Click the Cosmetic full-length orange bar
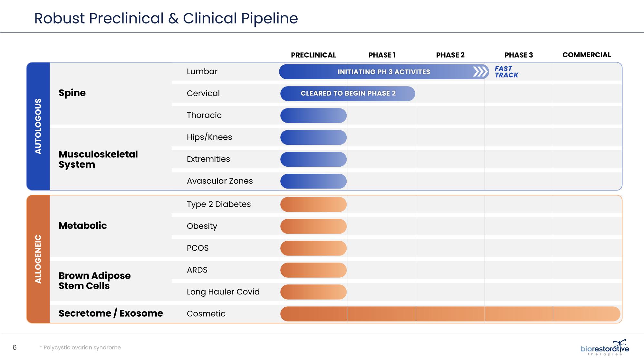 (x=450, y=314)
